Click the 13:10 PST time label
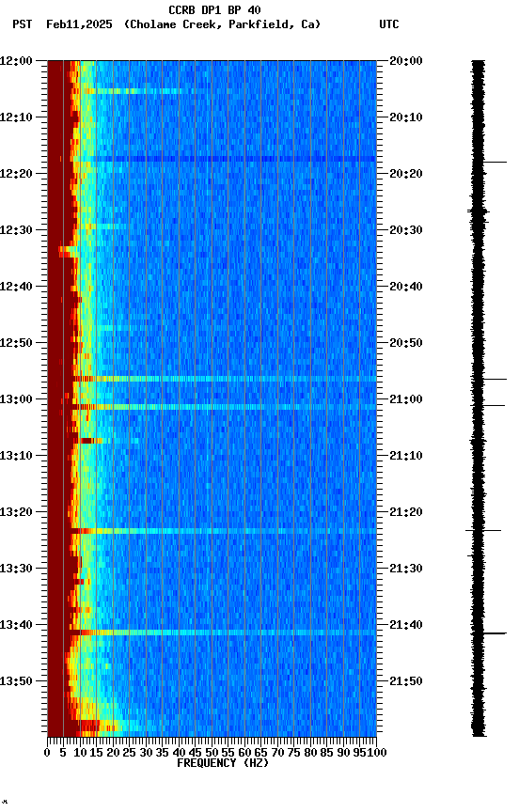 click(16, 456)
